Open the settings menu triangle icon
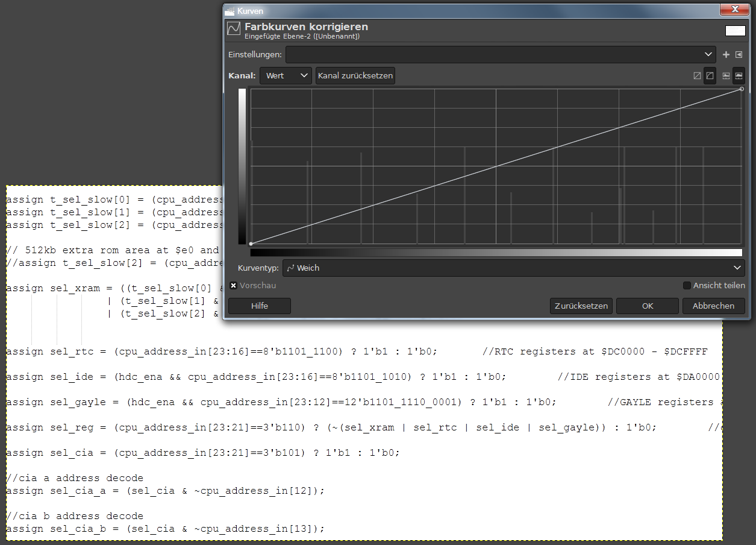The width and height of the screenshot is (756, 545). [739, 55]
